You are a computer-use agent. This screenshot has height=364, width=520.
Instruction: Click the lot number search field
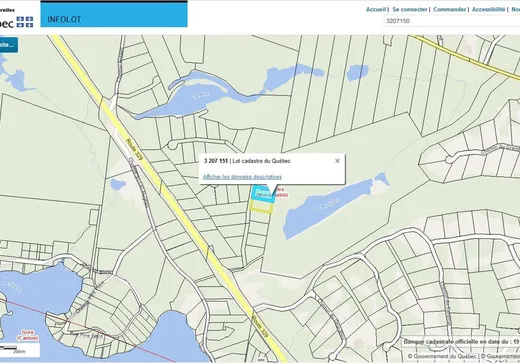[x=452, y=21]
